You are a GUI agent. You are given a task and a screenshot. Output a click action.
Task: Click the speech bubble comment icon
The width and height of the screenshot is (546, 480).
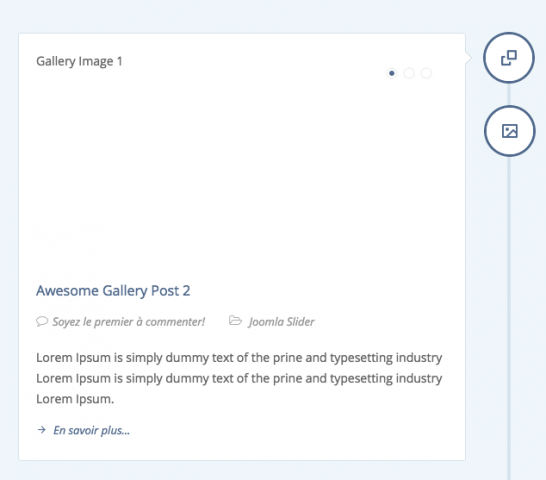pyautogui.click(x=42, y=321)
